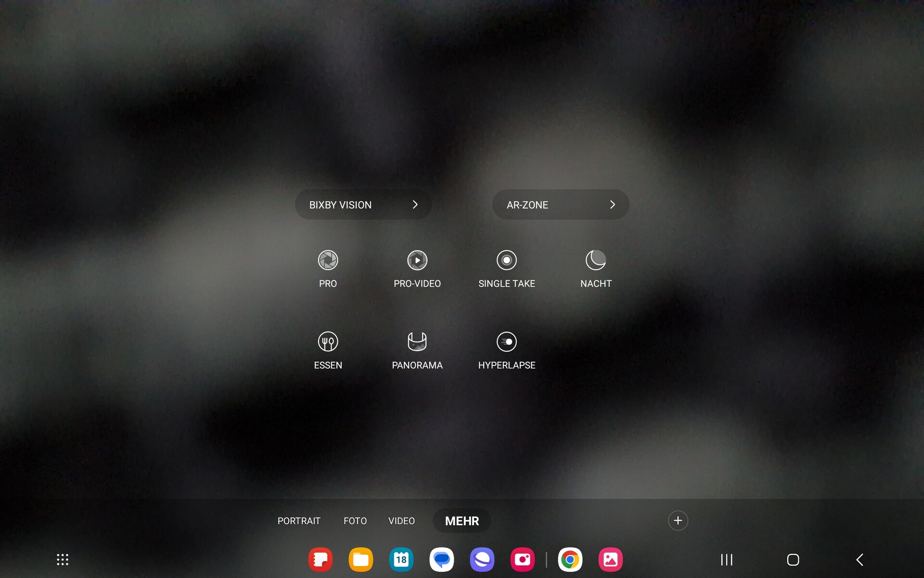Start Hyperlapse mode
The image size is (924, 578).
(x=506, y=342)
